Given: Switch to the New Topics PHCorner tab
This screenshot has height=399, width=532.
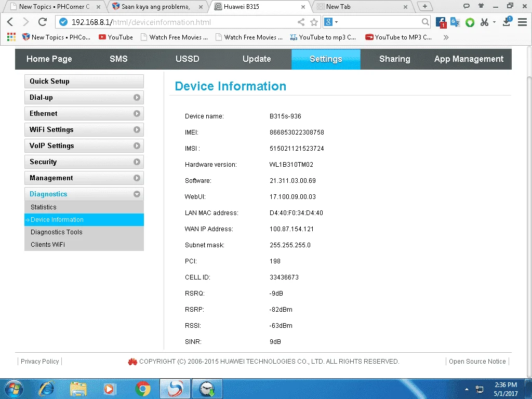Looking at the screenshot, I should tap(54, 6).
